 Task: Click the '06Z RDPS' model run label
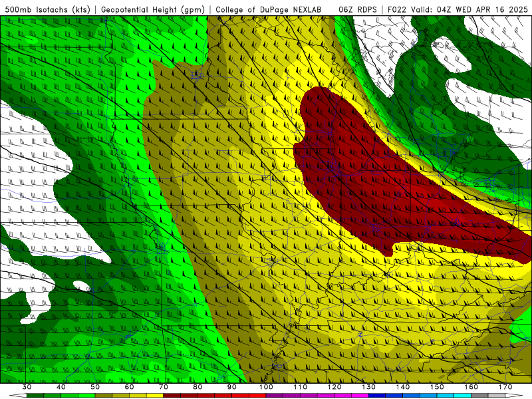coord(358,10)
